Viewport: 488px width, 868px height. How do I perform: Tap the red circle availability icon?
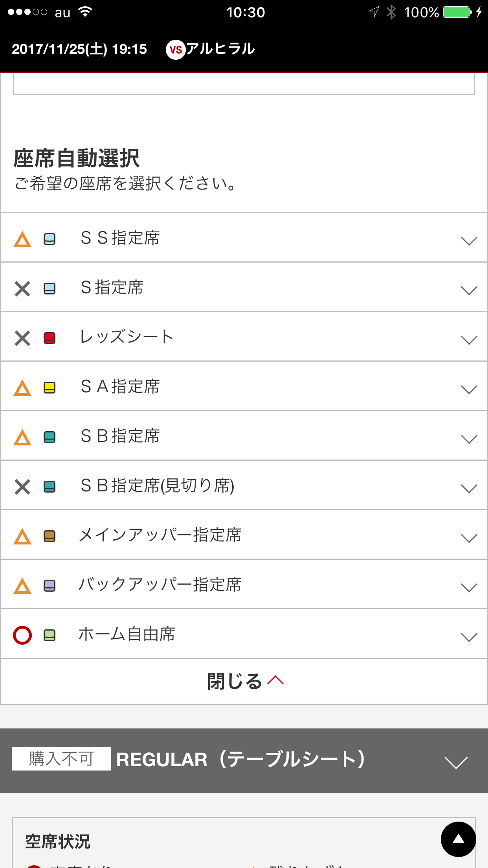pos(22,635)
